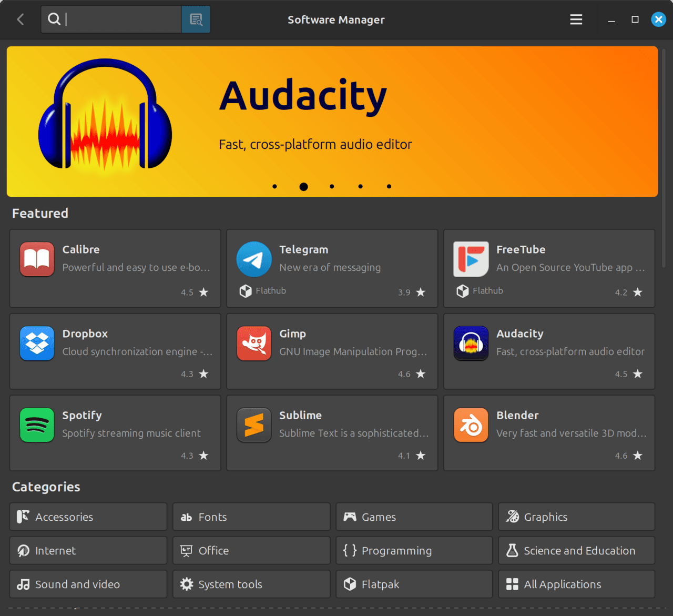Select the first banner slide dot
The image size is (673, 616).
[275, 186]
